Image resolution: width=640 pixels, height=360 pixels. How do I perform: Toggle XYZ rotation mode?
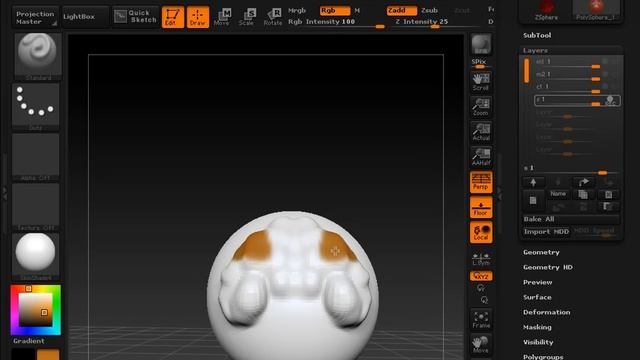tap(481, 276)
